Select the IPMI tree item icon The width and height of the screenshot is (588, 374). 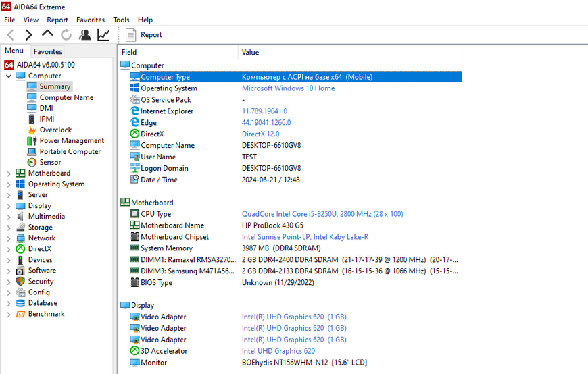pos(32,119)
